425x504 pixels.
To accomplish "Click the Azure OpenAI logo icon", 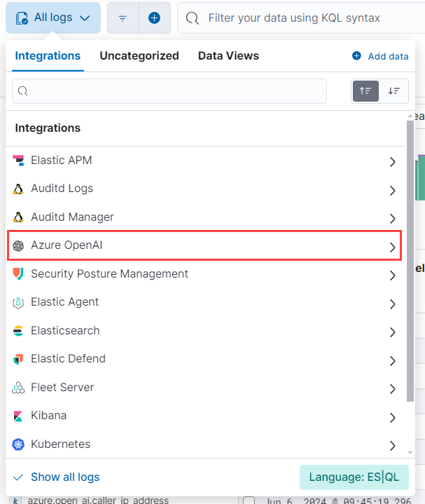I will [18, 245].
